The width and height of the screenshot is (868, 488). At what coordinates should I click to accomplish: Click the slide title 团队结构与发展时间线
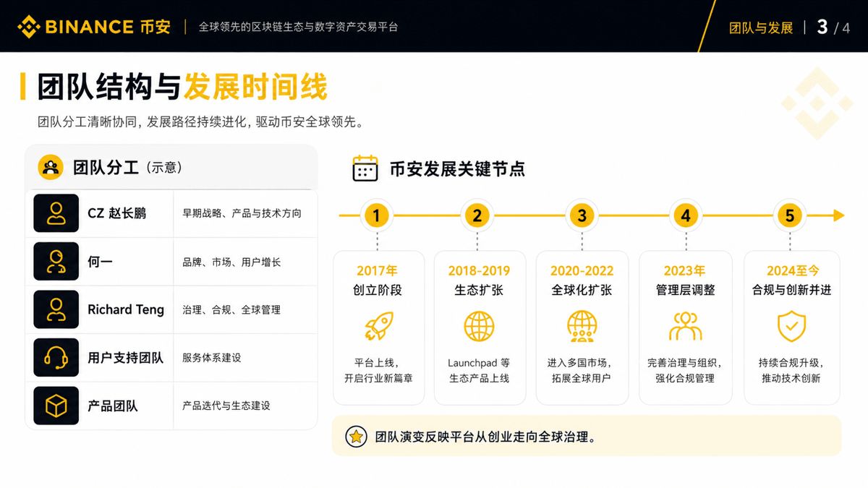[182, 87]
